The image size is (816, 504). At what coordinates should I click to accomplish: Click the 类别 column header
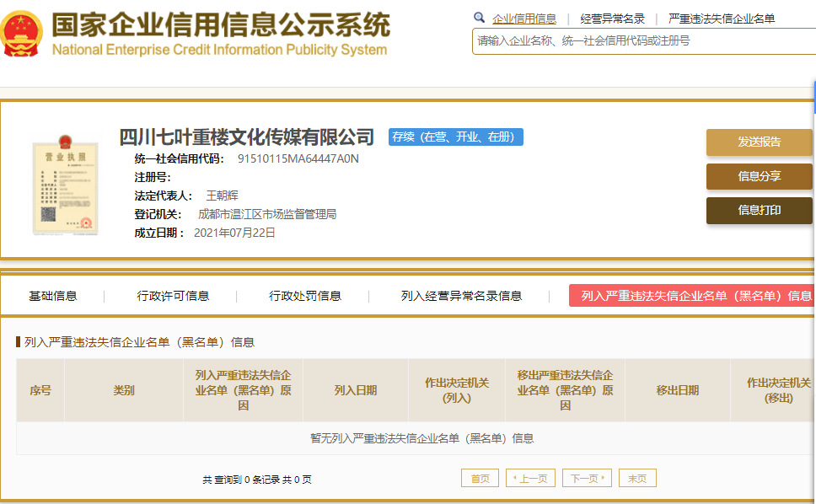124,390
